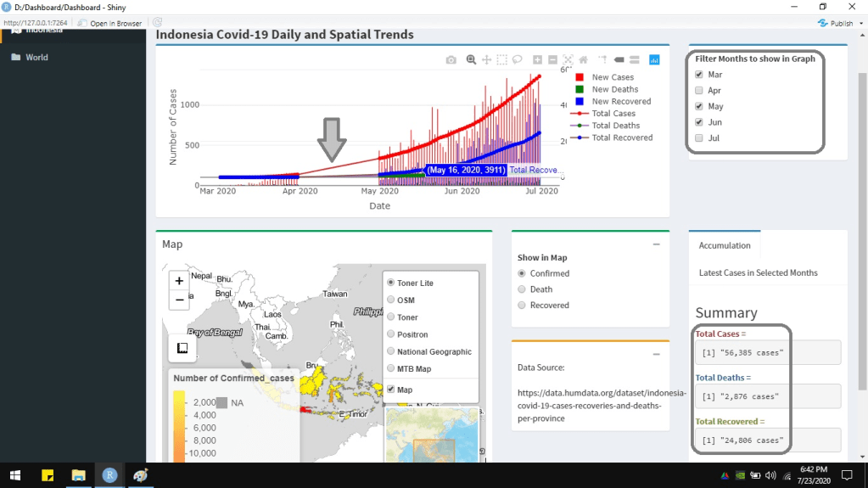This screenshot has height=488, width=868.
Task: Collapse the Show in Map box
Action: 656,244
